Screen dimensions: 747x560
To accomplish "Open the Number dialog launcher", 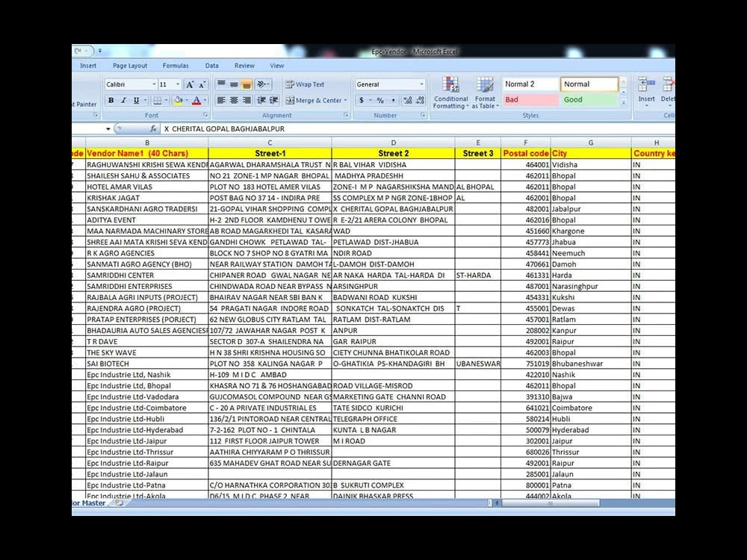I will pos(423,115).
